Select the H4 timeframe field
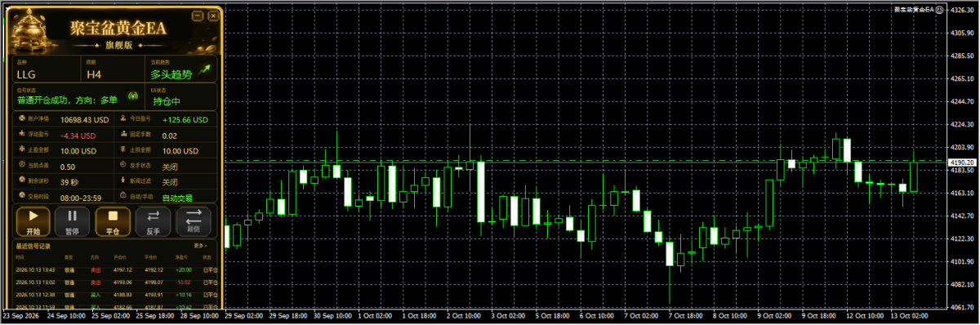The width and height of the screenshot is (980, 325). 113,70
